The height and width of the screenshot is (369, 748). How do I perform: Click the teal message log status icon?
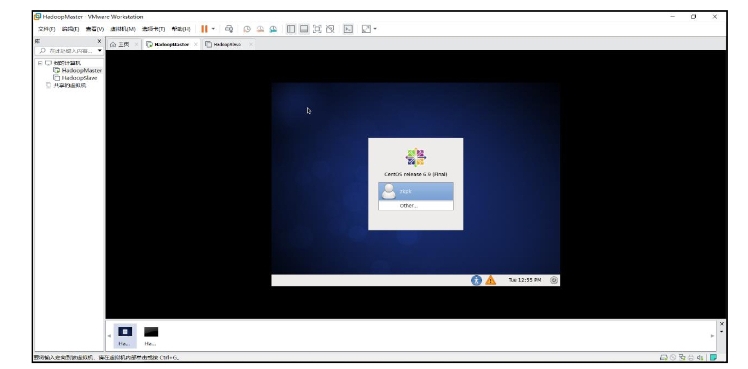click(x=713, y=357)
